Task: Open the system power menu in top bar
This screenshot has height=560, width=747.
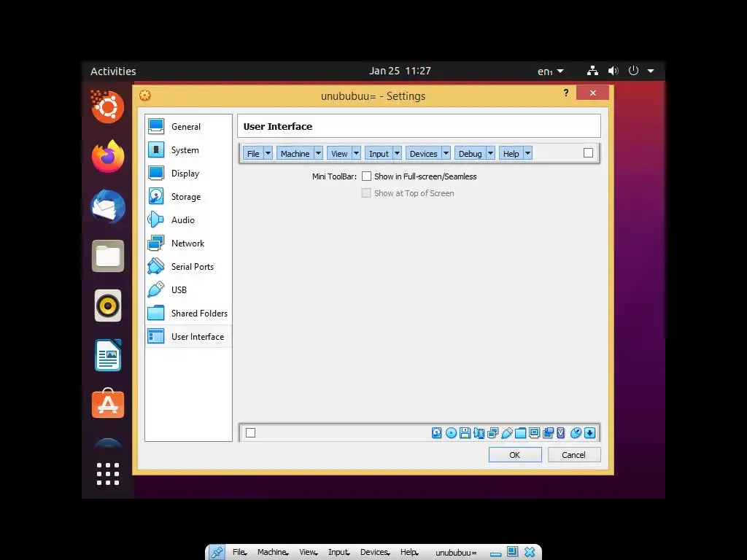Action: (x=640, y=71)
